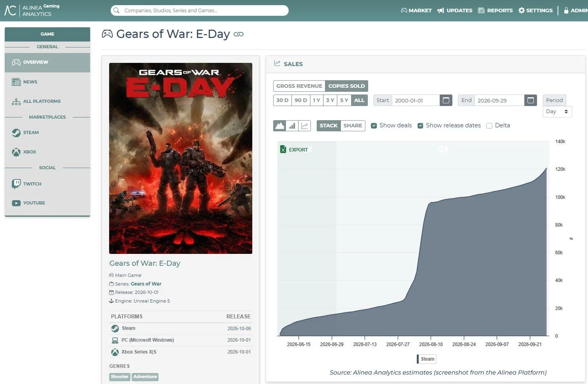The width and height of the screenshot is (588, 384).
Task: Select the 90 D time range
Action: click(301, 100)
